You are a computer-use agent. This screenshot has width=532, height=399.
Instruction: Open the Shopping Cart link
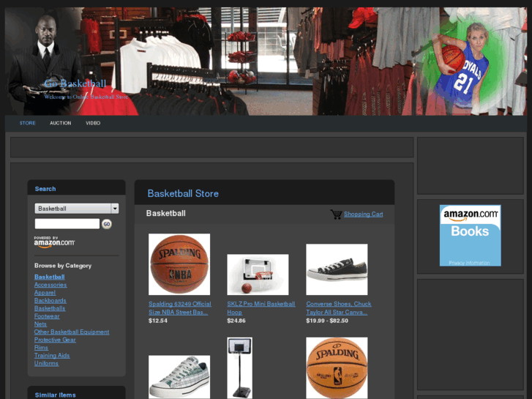point(364,214)
